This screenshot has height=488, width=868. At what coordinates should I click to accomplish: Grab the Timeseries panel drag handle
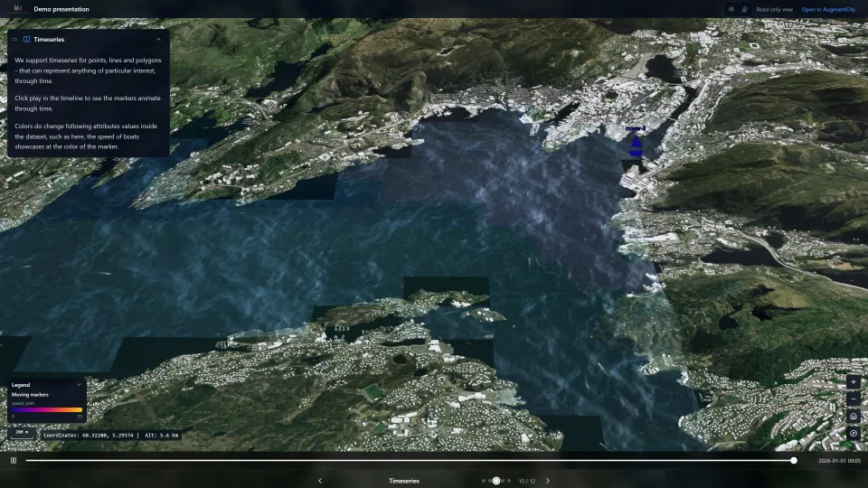click(x=14, y=39)
